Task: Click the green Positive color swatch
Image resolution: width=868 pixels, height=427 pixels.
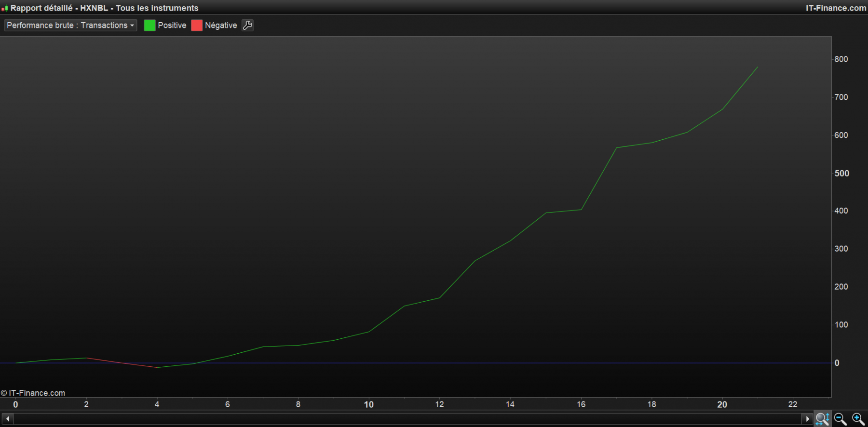Action: (x=149, y=26)
